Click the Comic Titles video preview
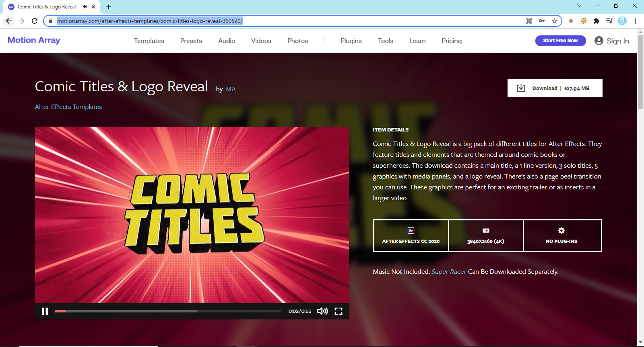The height and width of the screenshot is (347, 644). 192,215
